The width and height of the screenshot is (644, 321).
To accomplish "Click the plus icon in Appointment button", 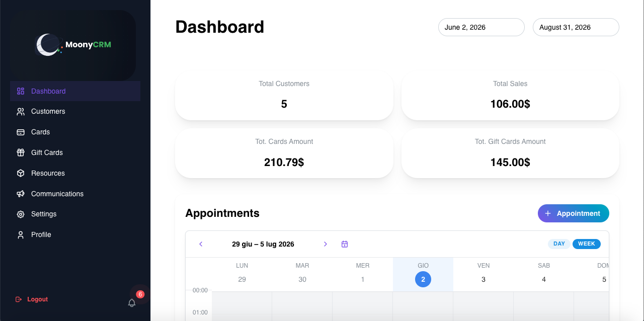I will coord(548,213).
